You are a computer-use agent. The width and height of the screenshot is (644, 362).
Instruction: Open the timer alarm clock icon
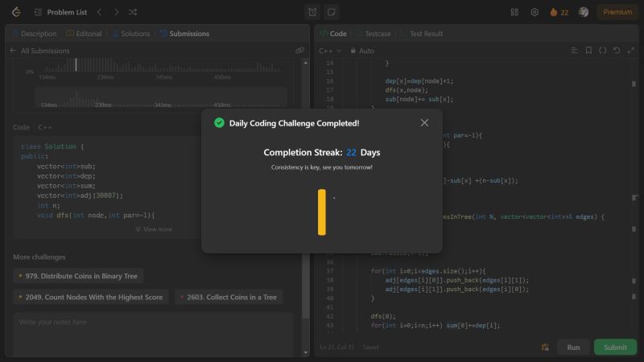pos(312,12)
